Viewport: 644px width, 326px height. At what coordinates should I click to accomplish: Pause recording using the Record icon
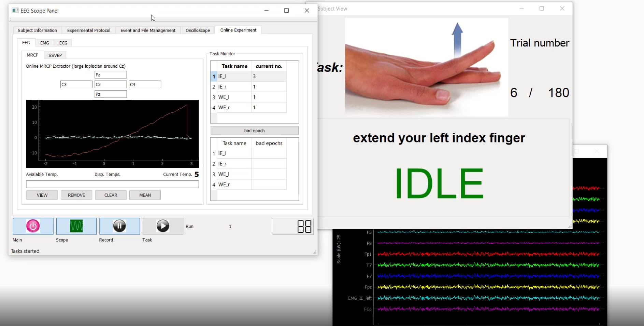pos(119,226)
